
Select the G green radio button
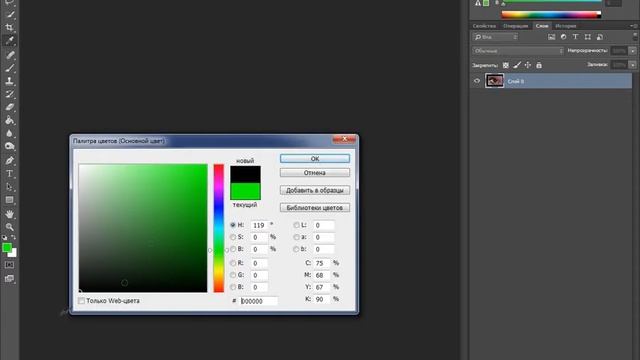233,275
